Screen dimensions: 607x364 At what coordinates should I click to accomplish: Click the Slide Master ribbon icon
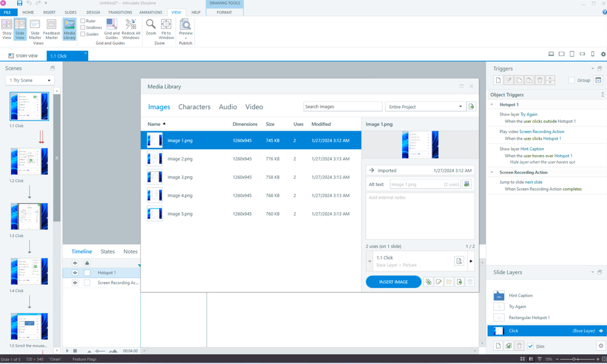(x=35, y=29)
